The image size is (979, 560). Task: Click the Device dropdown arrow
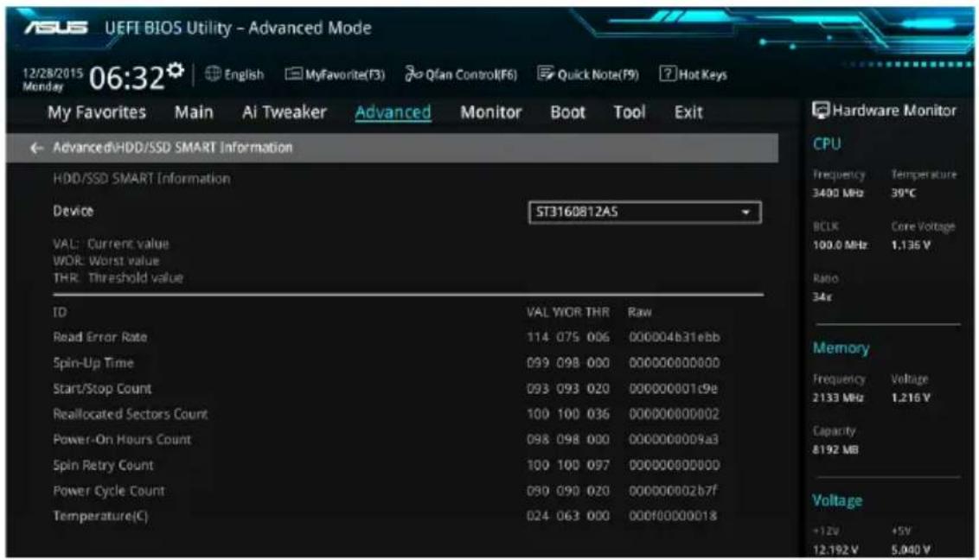[x=745, y=213]
